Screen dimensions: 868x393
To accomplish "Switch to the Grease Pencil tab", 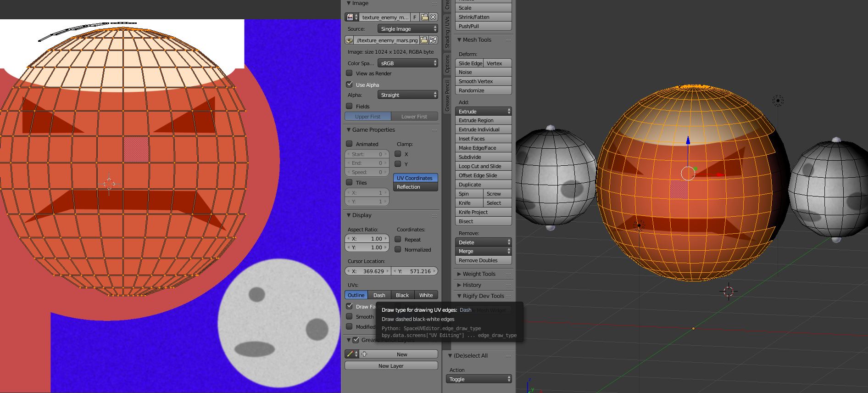I will pos(447,95).
